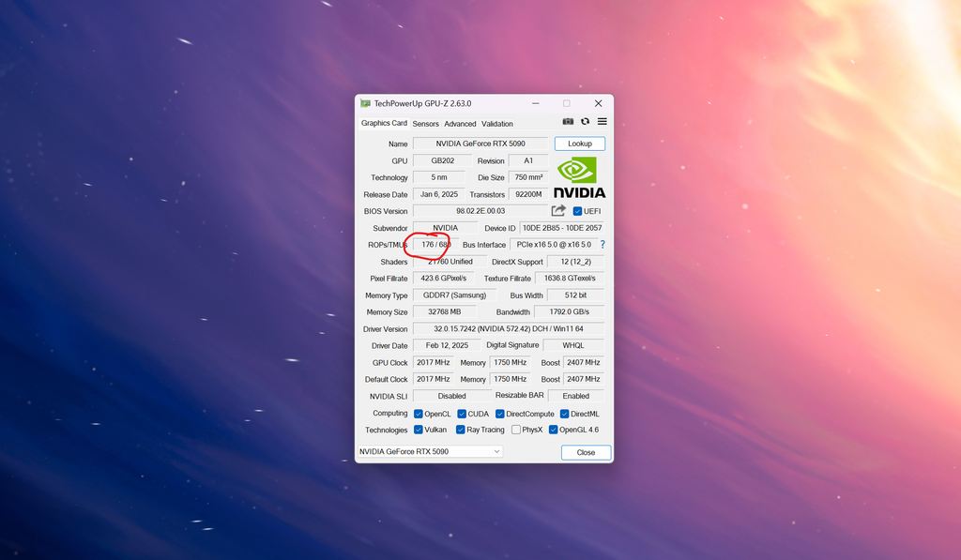961x560 pixels.
Task: Disable the DirectML checkbox
Action: [x=564, y=413]
